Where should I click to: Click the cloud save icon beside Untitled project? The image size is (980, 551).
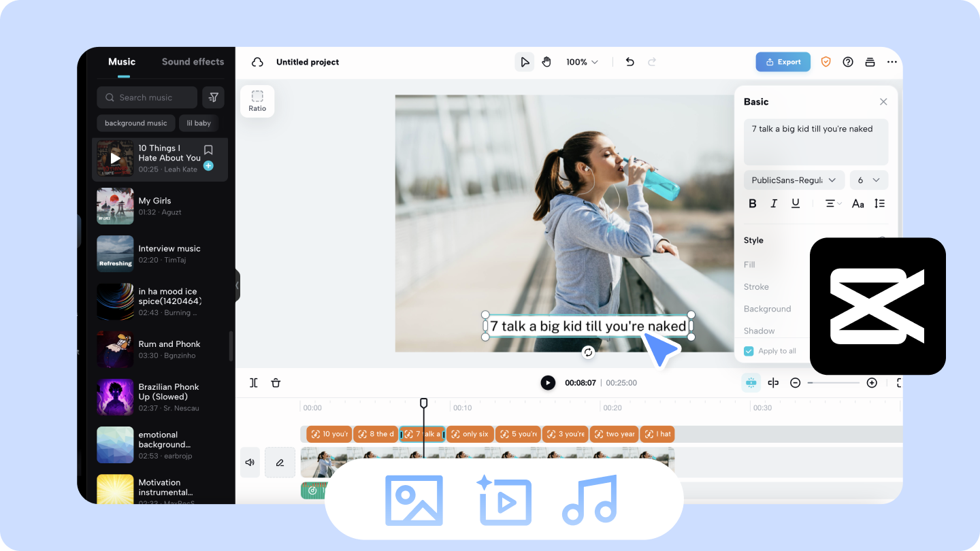257,62
